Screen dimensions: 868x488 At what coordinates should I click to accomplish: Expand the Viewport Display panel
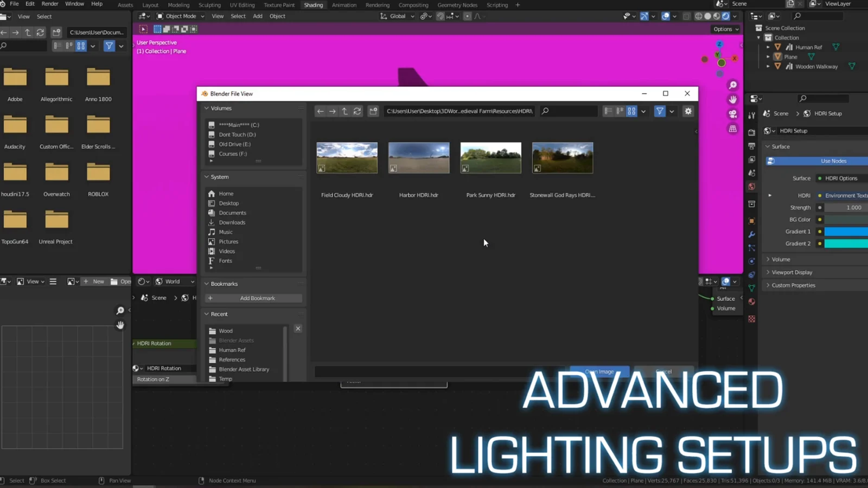[792, 272]
